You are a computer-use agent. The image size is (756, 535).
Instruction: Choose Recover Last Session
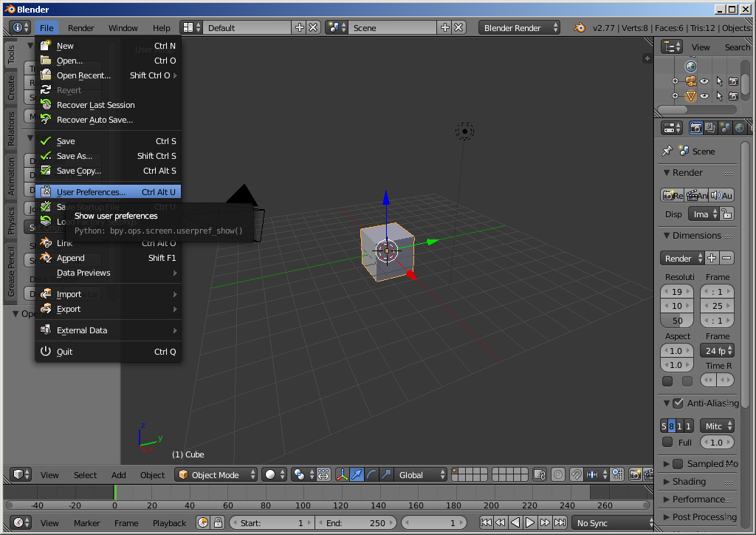[108, 105]
